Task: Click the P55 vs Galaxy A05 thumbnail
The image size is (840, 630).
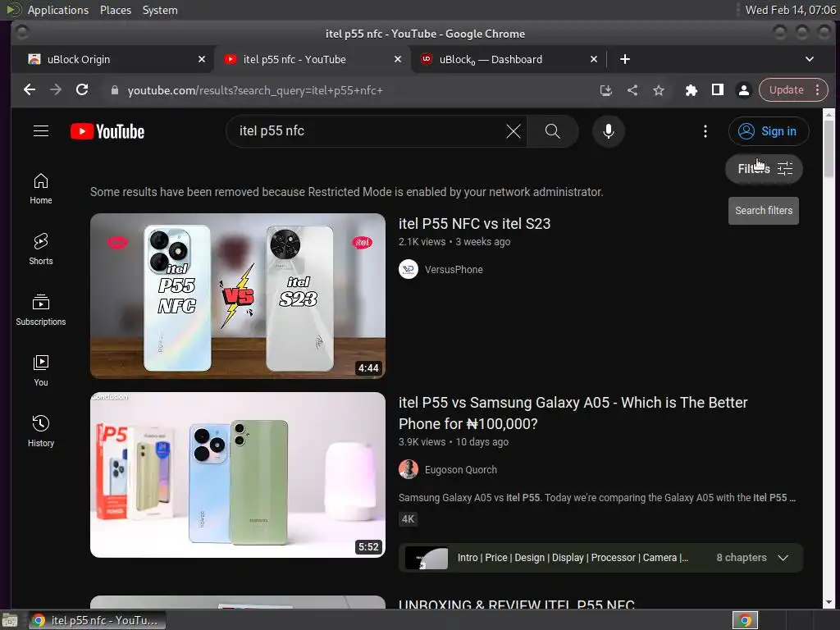Action: click(238, 475)
